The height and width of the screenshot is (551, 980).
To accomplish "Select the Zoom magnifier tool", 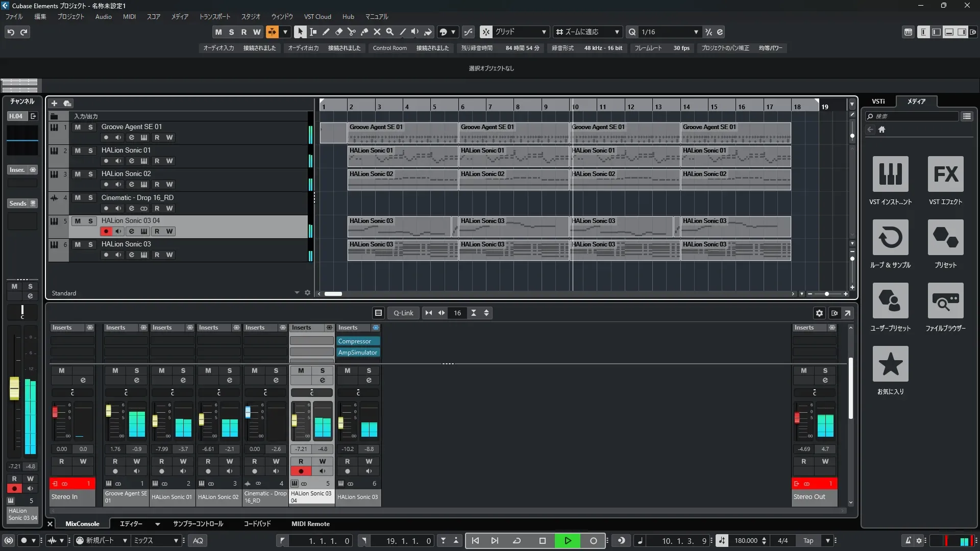I will (x=389, y=32).
